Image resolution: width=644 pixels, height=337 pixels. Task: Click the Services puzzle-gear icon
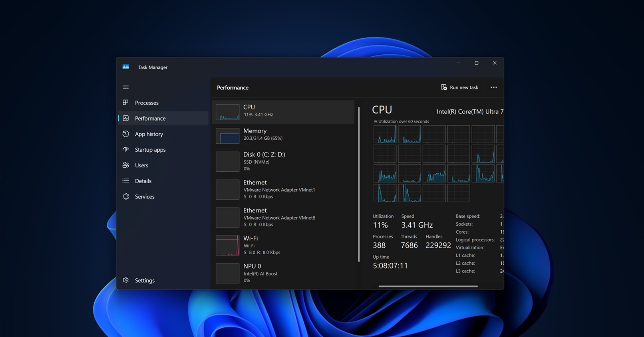pos(126,196)
